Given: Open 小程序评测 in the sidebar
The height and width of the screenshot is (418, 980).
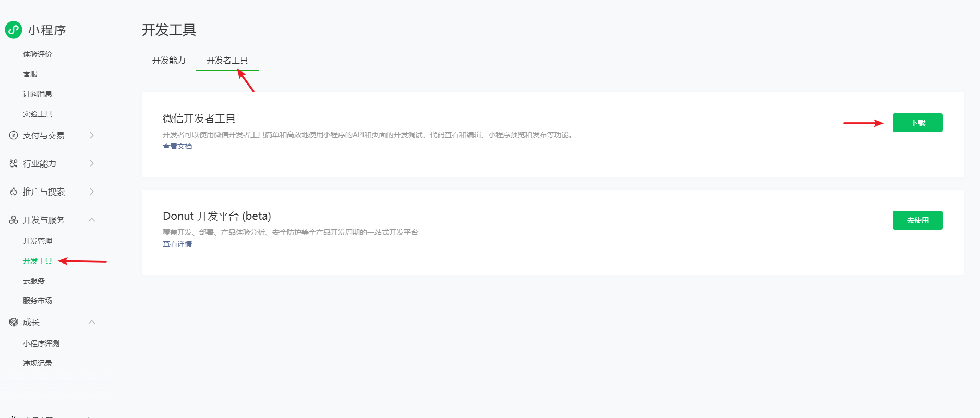Looking at the screenshot, I should (x=41, y=343).
